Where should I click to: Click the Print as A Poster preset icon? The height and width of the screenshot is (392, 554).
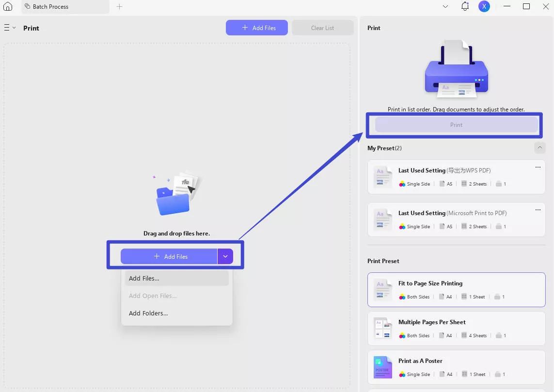[382, 368]
